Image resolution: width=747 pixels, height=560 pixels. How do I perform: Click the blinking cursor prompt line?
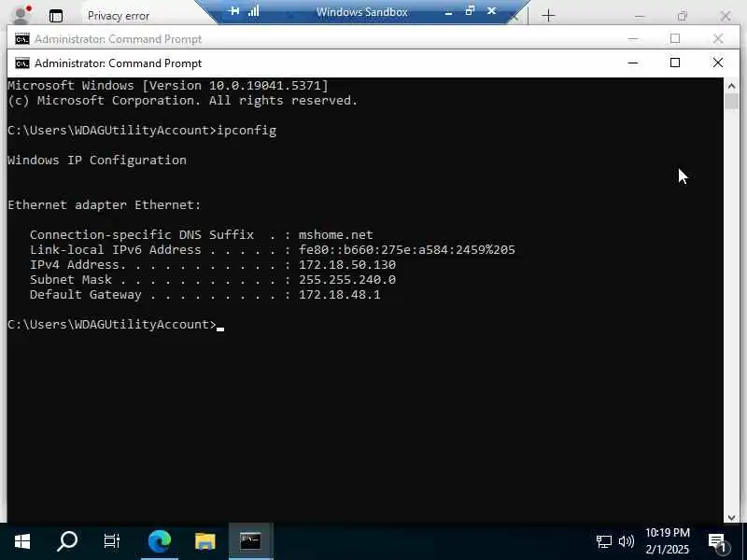(116, 324)
